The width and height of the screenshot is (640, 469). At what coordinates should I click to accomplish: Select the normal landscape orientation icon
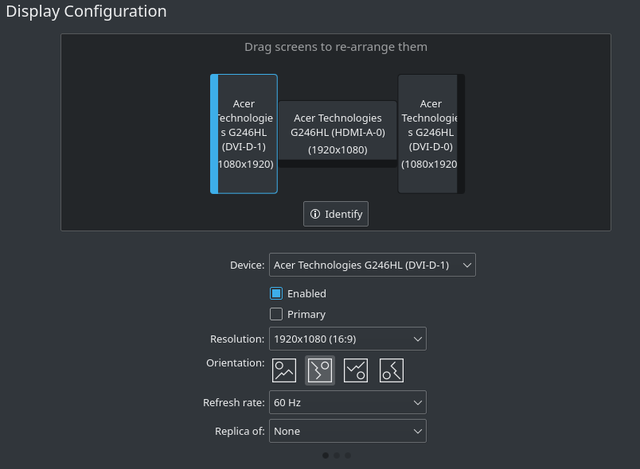point(284,371)
